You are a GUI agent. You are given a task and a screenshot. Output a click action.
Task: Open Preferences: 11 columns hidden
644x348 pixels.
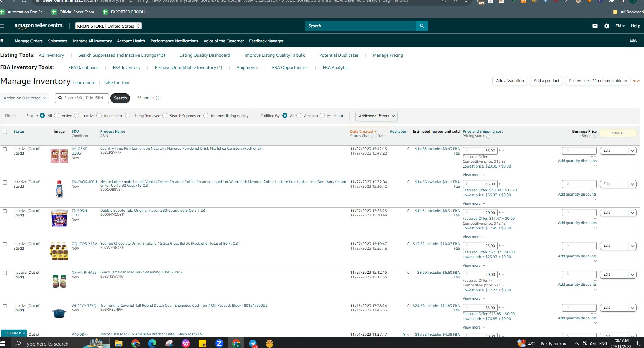click(598, 81)
